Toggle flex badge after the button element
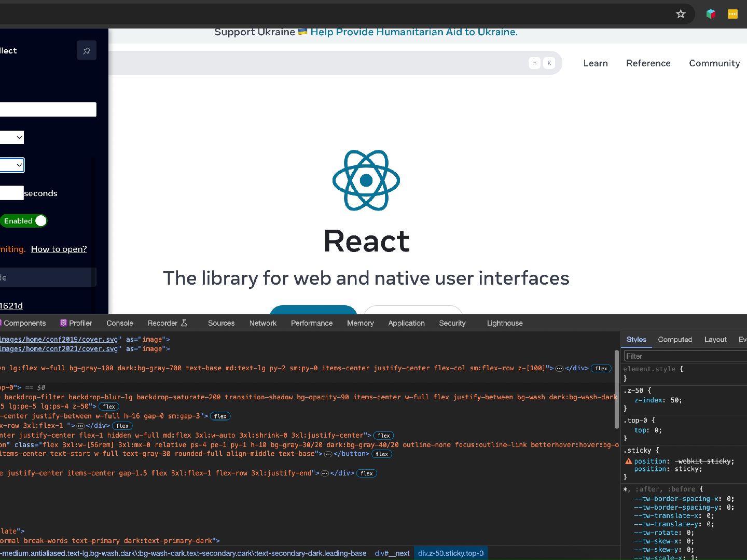 [x=382, y=454]
